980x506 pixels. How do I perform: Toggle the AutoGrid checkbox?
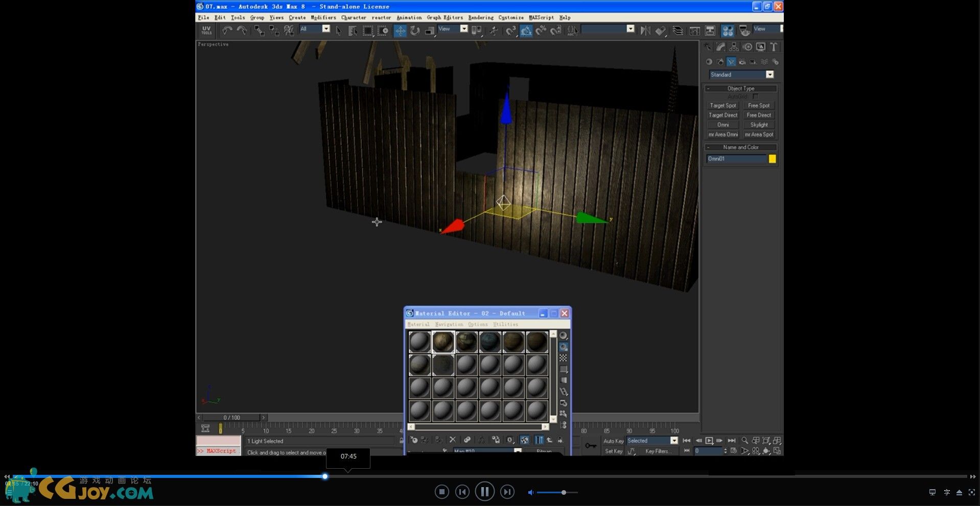pos(756,97)
